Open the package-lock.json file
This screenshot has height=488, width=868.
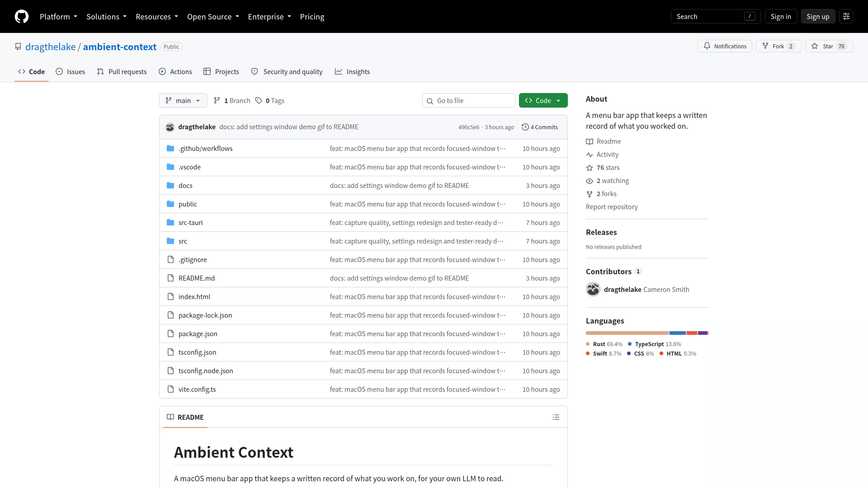[x=205, y=315]
